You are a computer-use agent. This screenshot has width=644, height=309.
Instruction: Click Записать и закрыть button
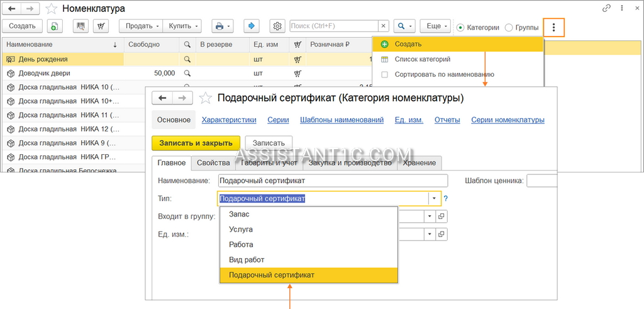tap(196, 143)
